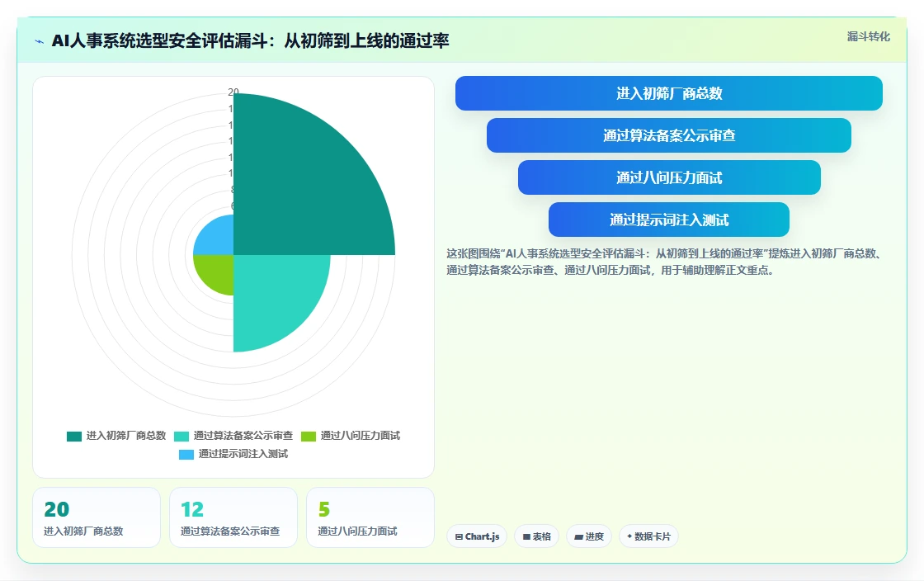
Task: Open the 进度 tag
Action: [x=589, y=536]
